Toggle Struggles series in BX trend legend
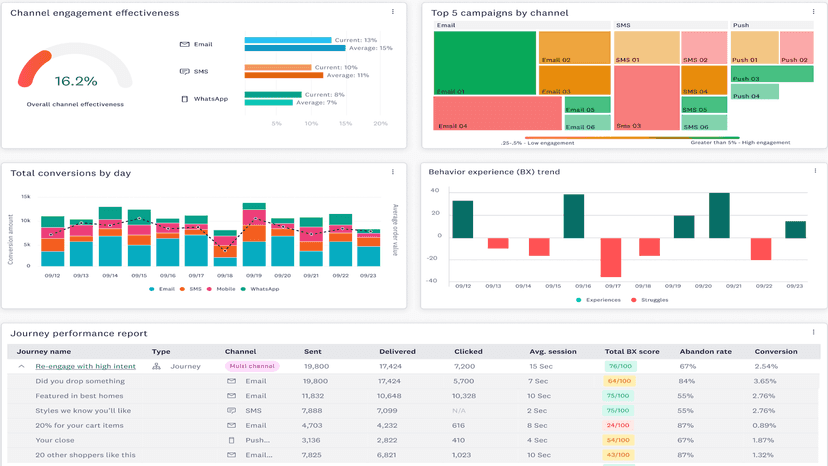 (650, 300)
